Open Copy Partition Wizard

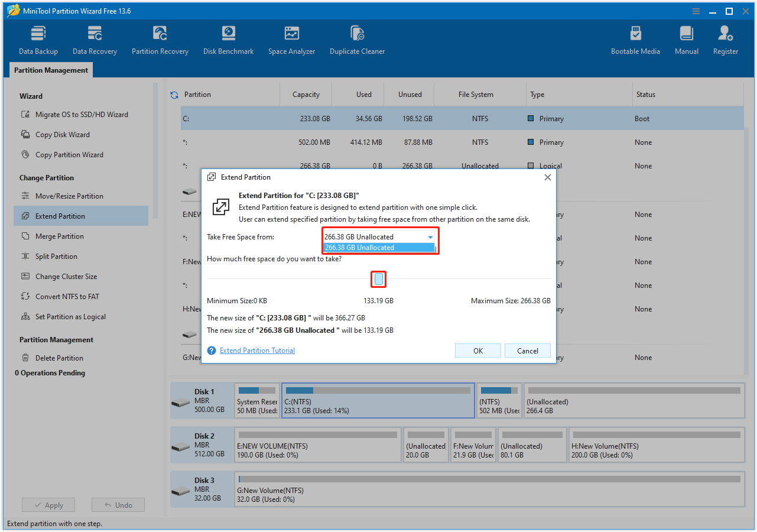click(69, 155)
